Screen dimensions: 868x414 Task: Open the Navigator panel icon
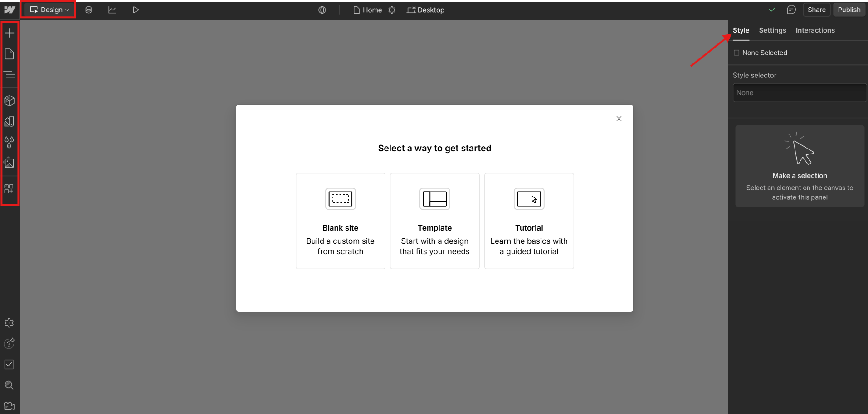(x=10, y=74)
